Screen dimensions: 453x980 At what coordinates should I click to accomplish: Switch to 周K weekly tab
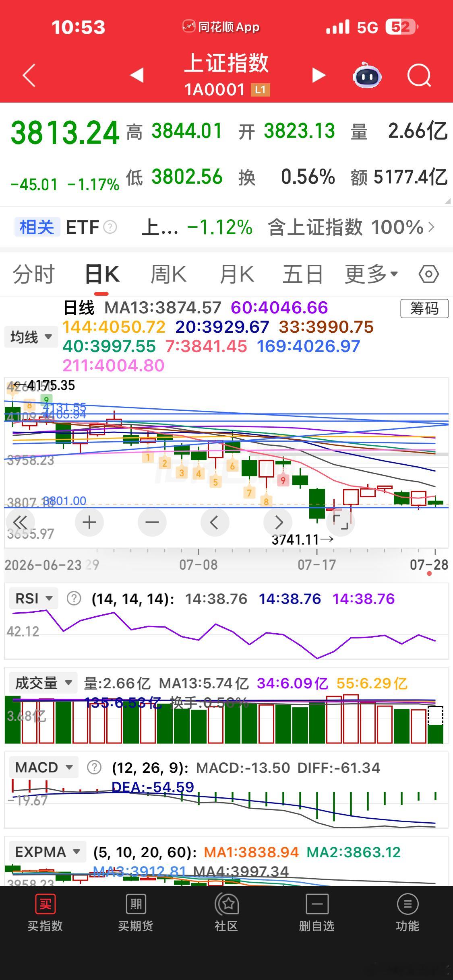pyautogui.click(x=168, y=274)
